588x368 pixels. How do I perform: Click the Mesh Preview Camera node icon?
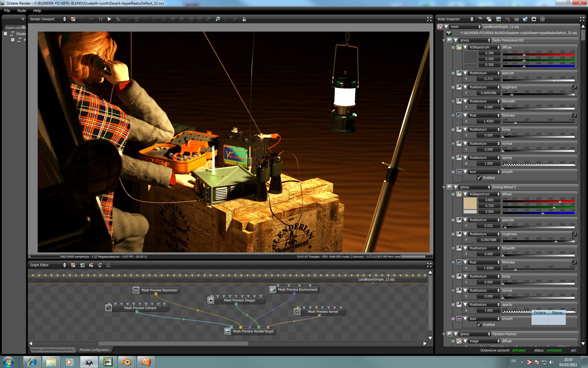tap(108, 308)
